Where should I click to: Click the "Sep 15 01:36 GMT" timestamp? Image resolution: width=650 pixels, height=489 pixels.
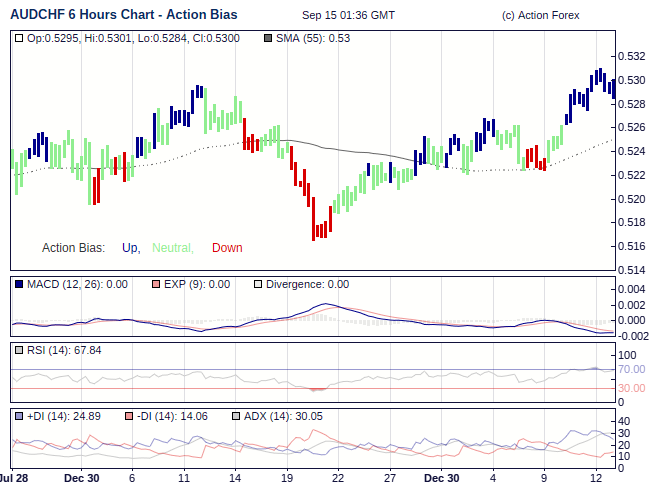pos(348,16)
